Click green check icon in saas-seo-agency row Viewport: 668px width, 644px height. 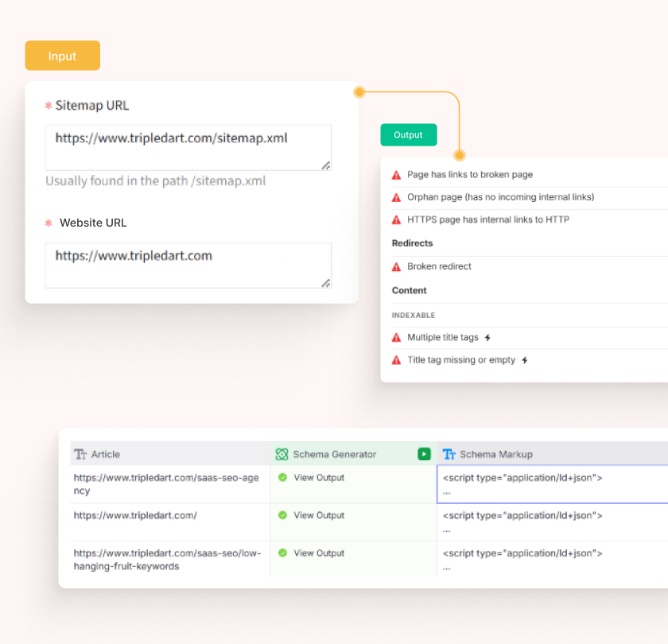[282, 478]
